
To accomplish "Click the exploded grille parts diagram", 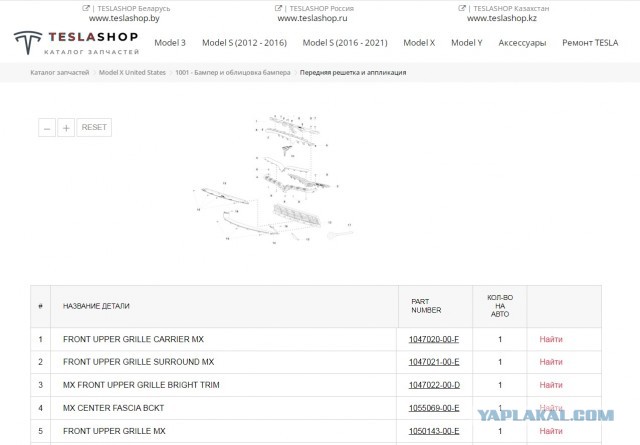I will coord(273,180).
